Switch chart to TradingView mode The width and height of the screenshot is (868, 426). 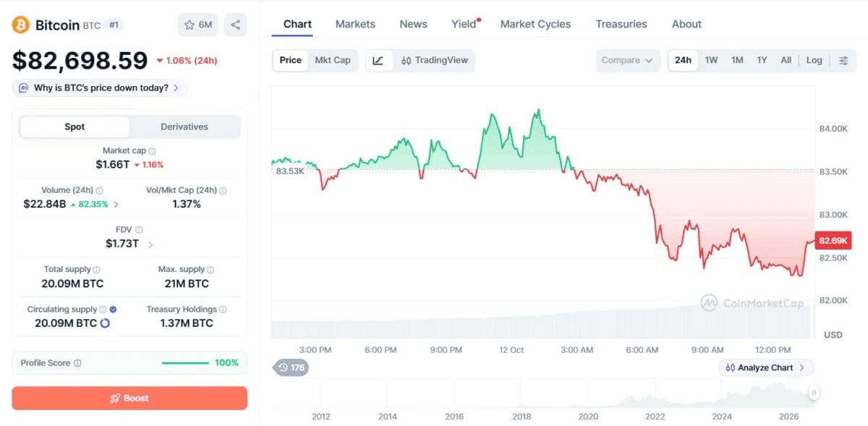coord(435,60)
